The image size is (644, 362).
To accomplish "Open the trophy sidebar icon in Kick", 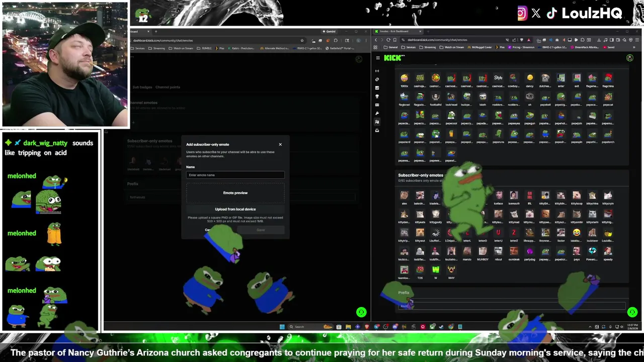I will (x=377, y=96).
